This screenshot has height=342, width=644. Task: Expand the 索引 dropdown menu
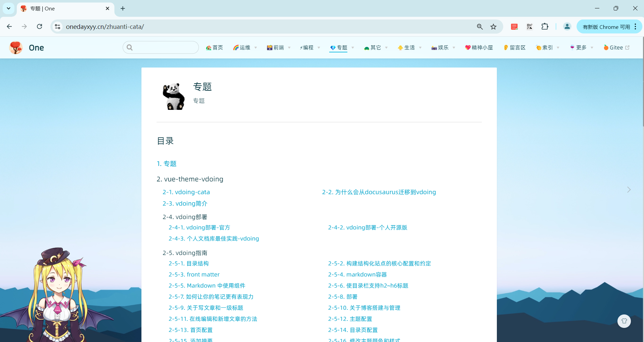pos(548,48)
